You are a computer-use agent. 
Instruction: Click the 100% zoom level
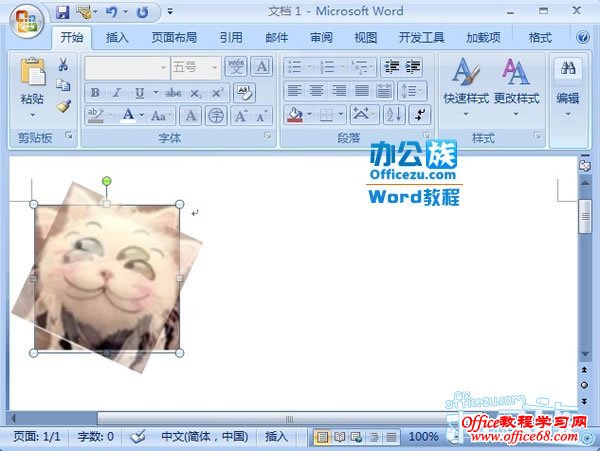(x=423, y=436)
